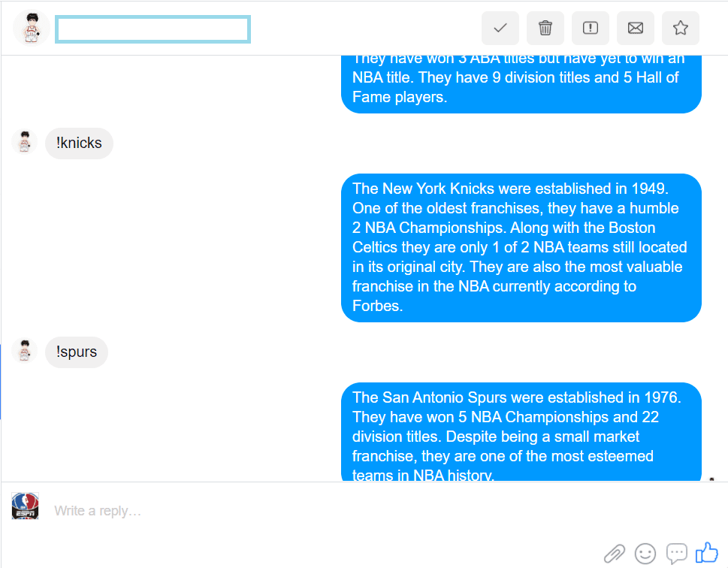The width and height of the screenshot is (728, 568).
Task: Send a thumbs up like
Action: point(707,553)
